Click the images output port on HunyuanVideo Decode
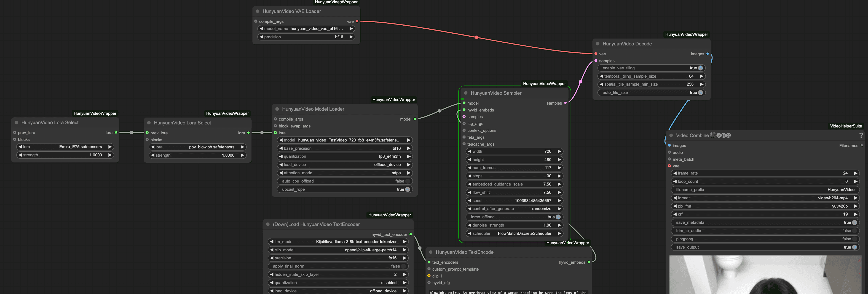868x294 pixels. [708, 54]
